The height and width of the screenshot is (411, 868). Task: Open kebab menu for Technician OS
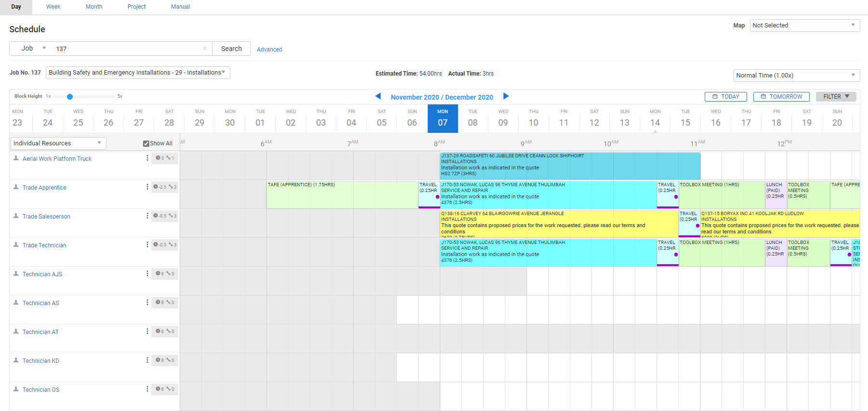coord(147,389)
